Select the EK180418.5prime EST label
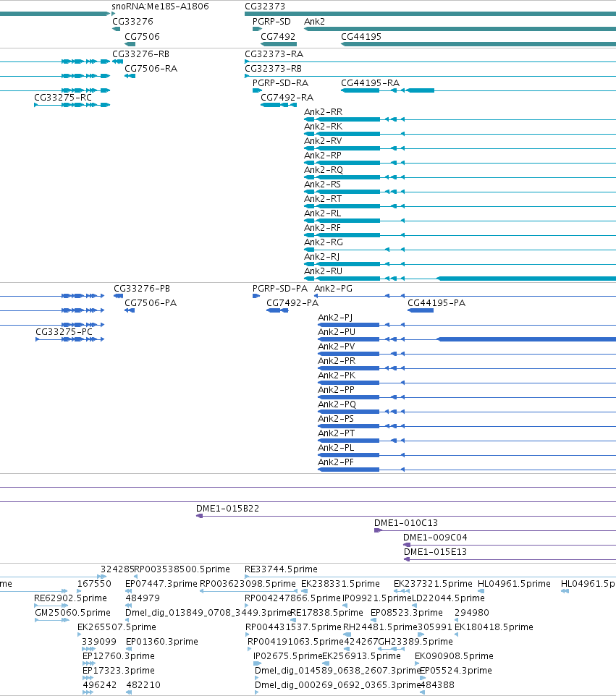The image size is (616, 696). point(494,627)
